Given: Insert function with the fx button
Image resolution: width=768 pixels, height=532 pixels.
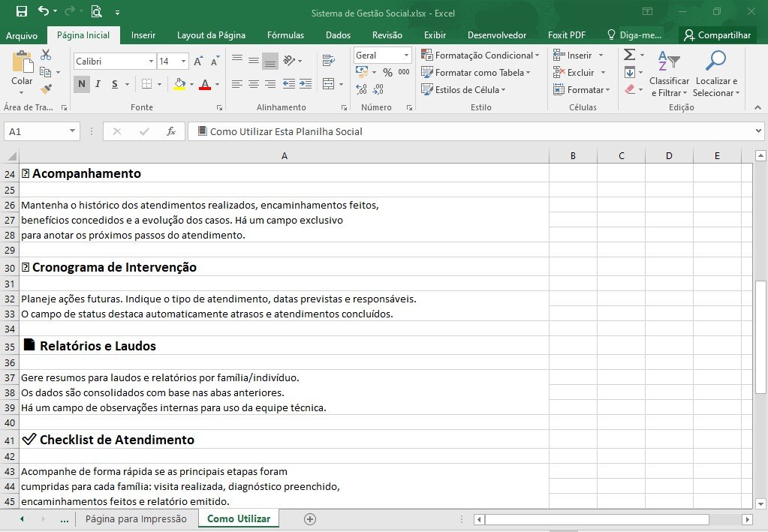Looking at the screenshot, I should [x=171, y=131].
